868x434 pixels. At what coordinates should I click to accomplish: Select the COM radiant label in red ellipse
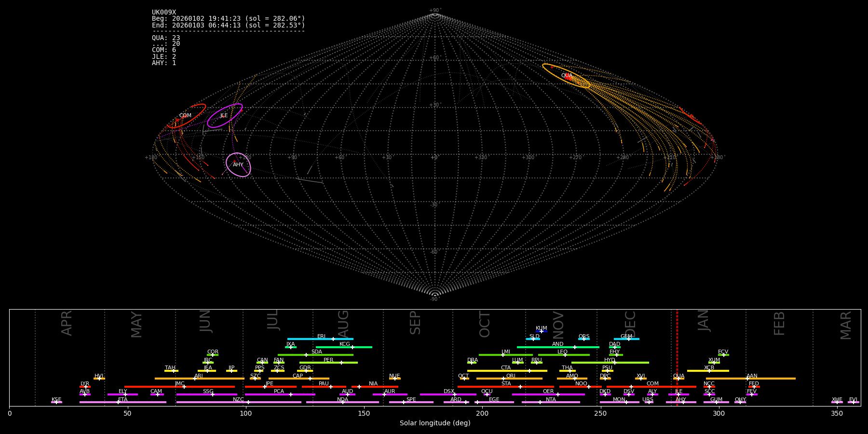185,116
